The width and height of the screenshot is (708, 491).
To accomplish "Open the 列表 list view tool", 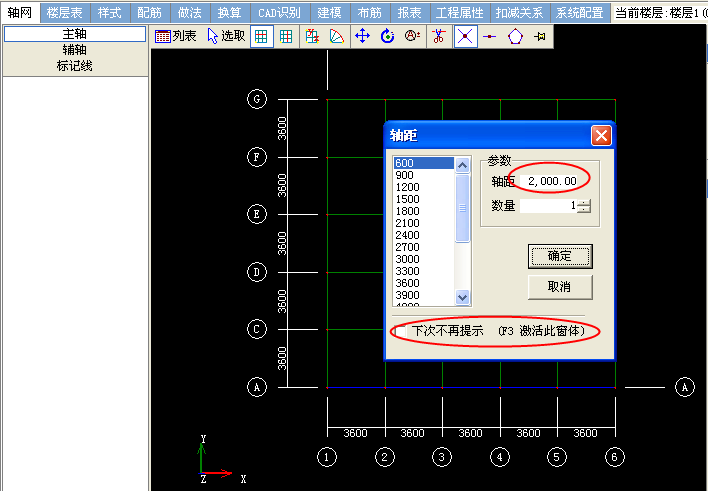I will coord(175,36).
